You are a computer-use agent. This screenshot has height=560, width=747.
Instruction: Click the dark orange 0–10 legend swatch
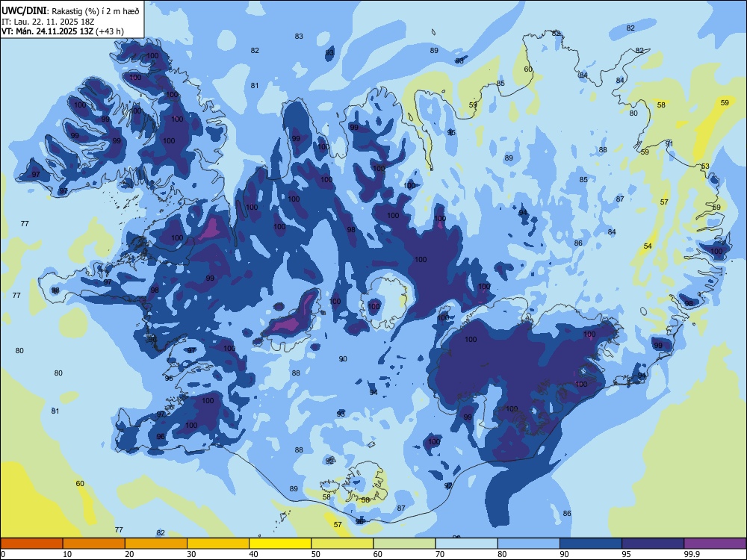coord(31,544)
